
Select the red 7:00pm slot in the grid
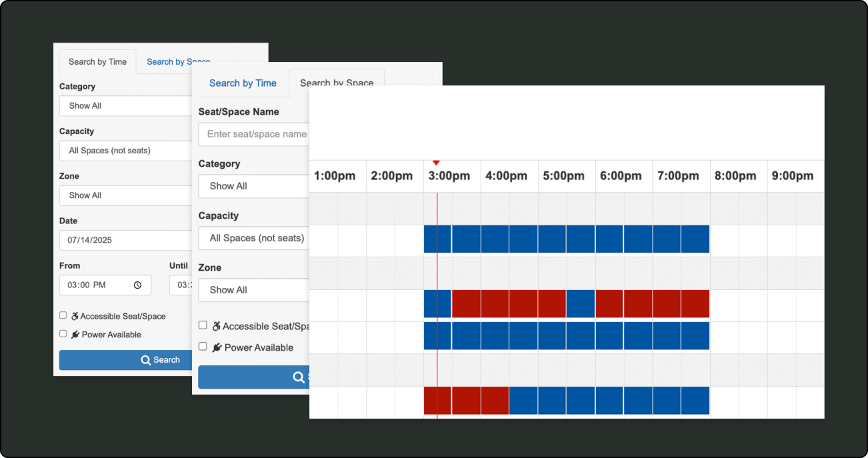point(667,303)
